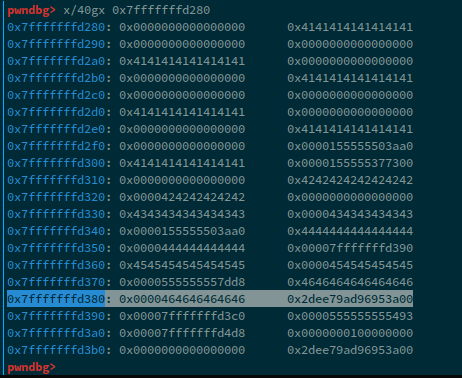Select address label 0x7fffffffd360:
Viewport: 462px width, 378px height.
click(59, 265)
